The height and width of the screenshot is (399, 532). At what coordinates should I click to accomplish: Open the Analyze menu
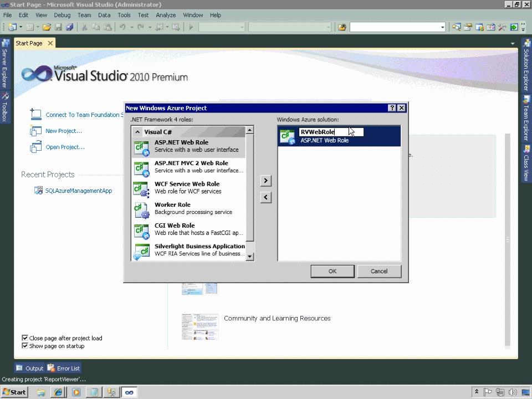coord(166,15)
